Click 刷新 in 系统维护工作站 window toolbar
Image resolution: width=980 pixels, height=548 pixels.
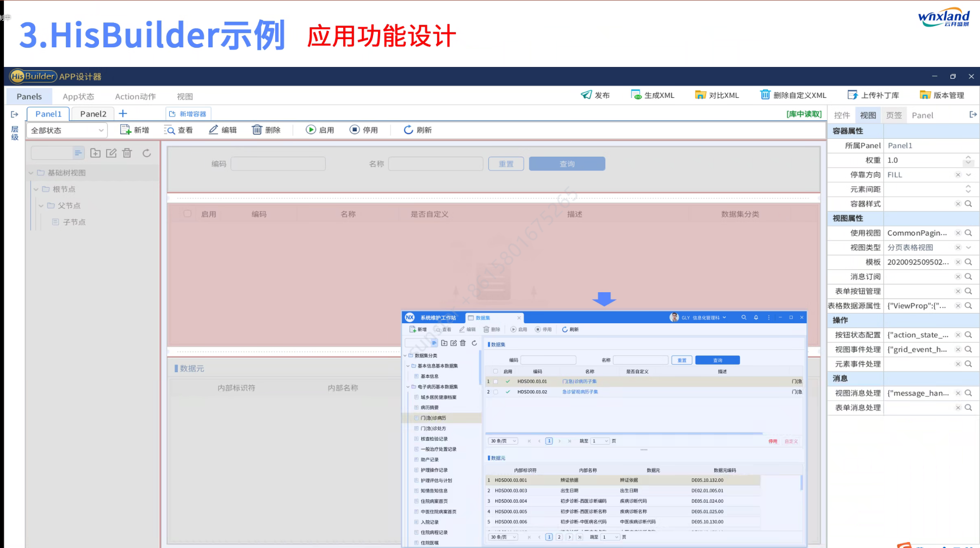pos(570,329)
